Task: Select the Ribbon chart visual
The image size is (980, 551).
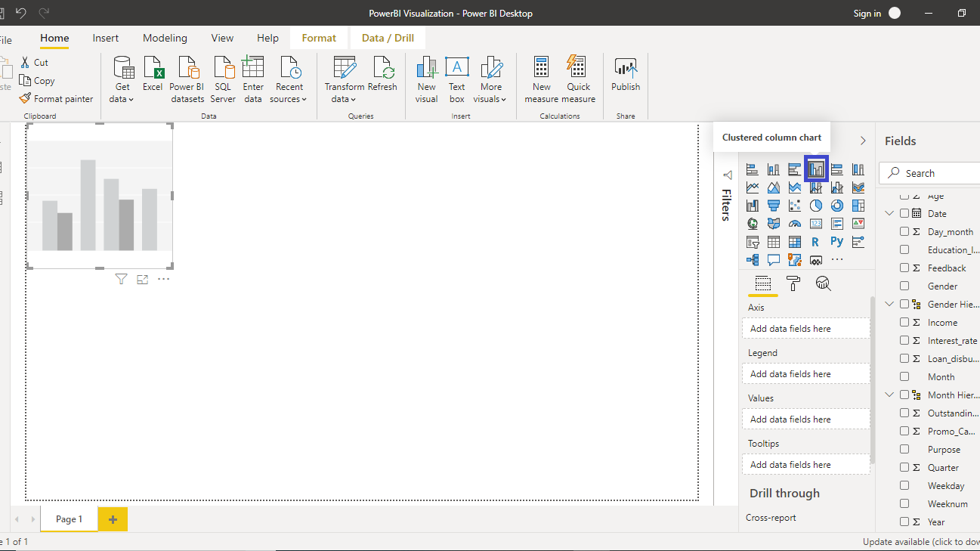Action: (858, 187)
